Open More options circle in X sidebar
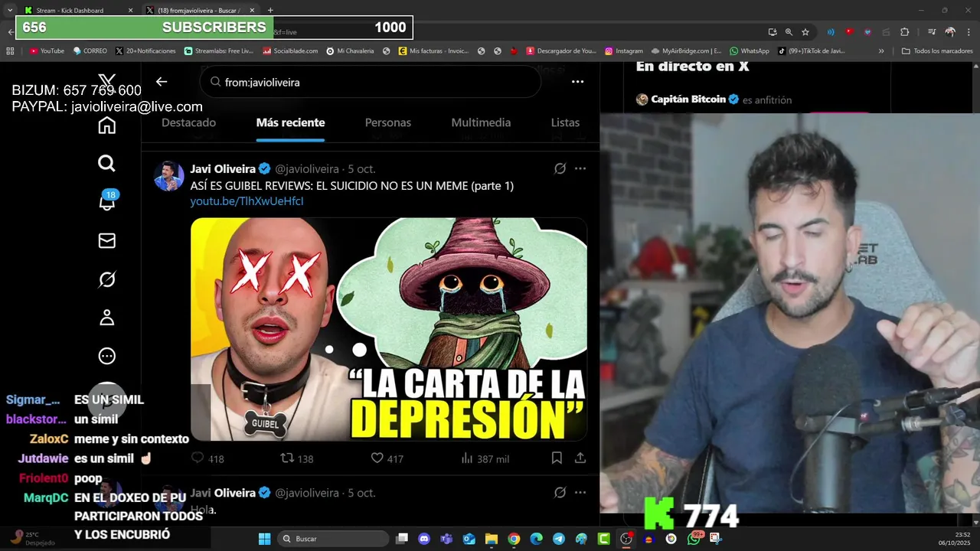Screen dimensions: 980x551 107,356
